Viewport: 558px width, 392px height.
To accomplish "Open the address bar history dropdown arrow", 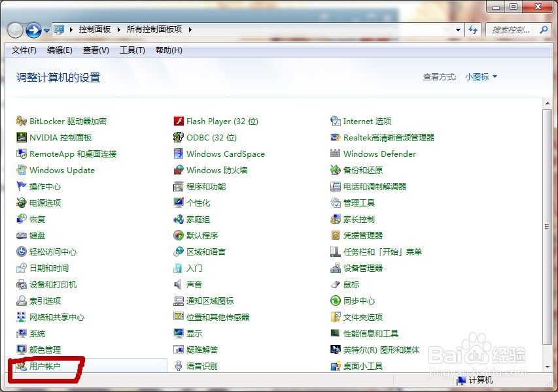I will coord(459,30).
